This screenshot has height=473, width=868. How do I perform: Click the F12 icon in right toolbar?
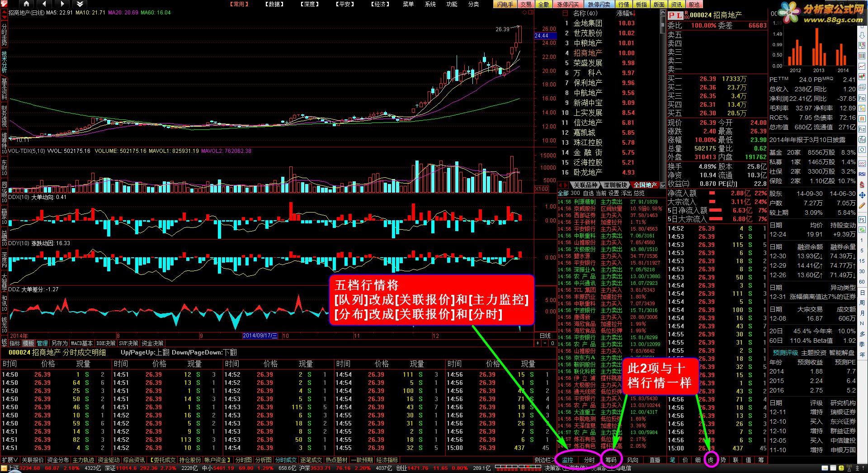(862, 129)
